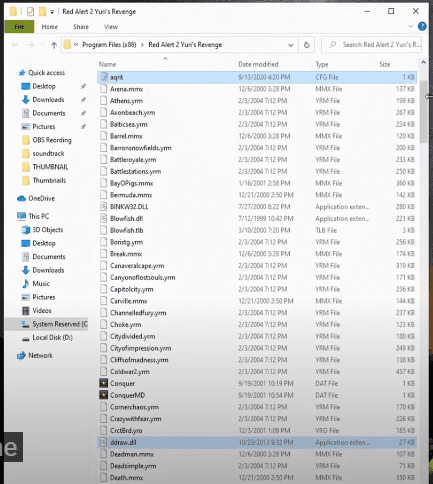Click the New folder quick access toolbar icon
Viewport: 433px width, 484px height.
[x=42, y=12]
